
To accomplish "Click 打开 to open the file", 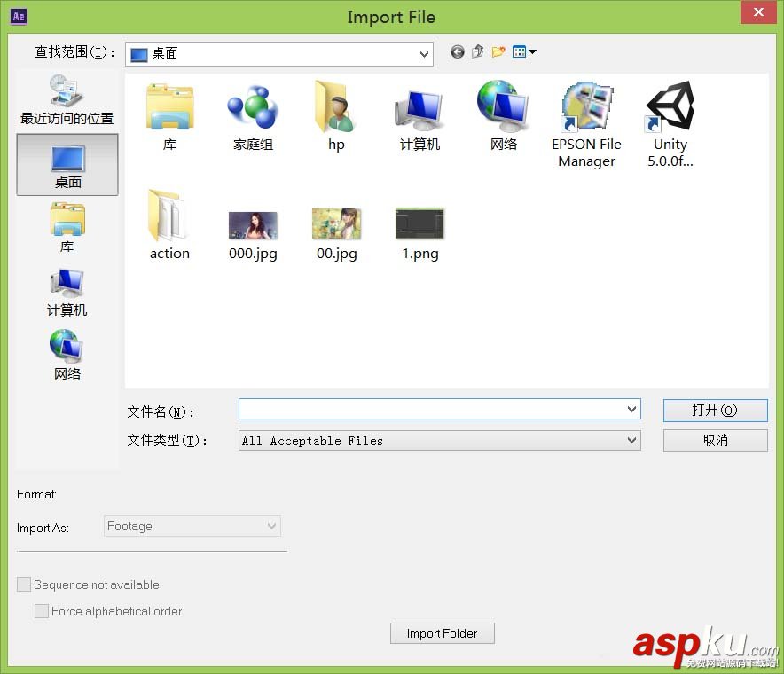I will (715, 410).
